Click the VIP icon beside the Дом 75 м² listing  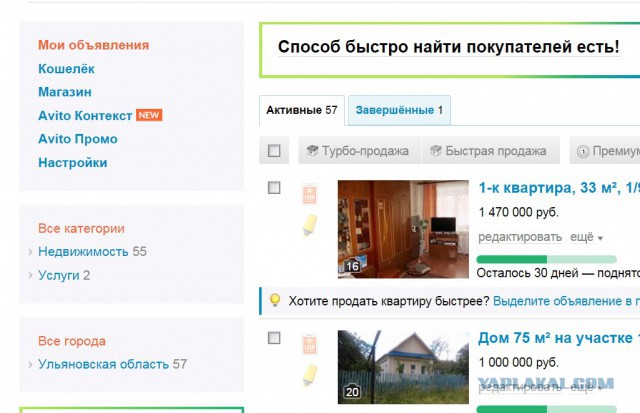coord(309,344)
